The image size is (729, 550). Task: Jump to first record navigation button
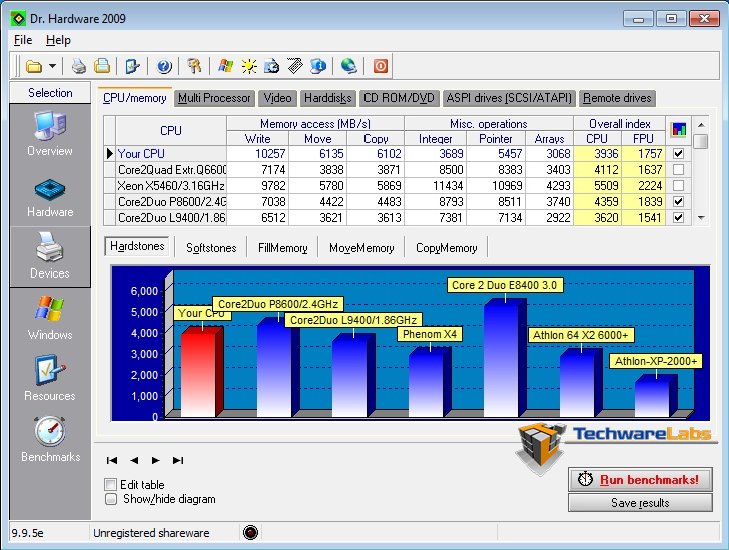point(112,460)
